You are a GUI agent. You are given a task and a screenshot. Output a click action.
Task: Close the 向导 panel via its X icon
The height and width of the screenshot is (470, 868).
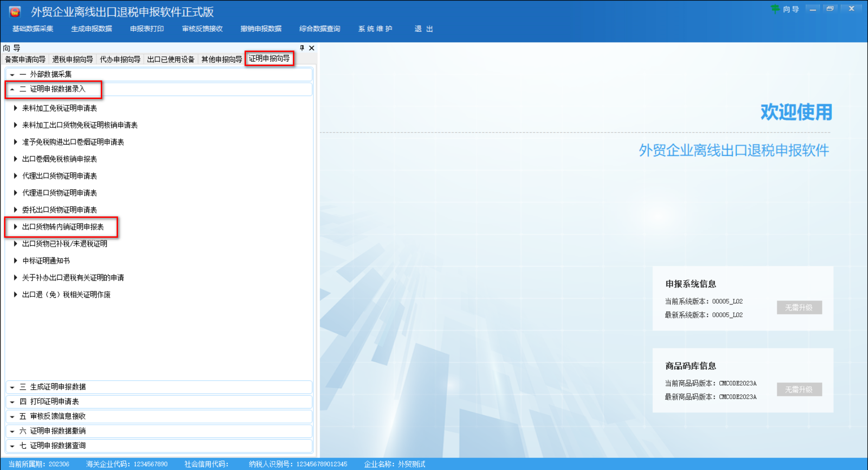tap(311, 48)
